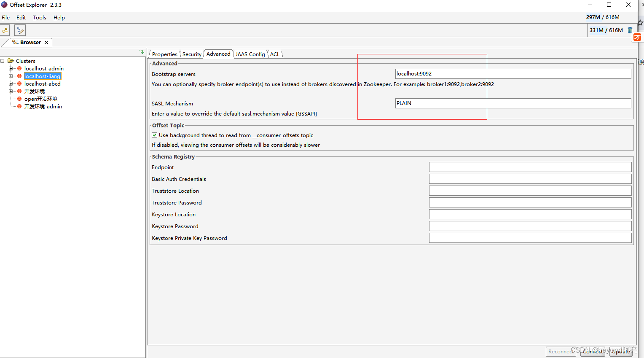Click the Truststore Location field

[x=530, y=191]
